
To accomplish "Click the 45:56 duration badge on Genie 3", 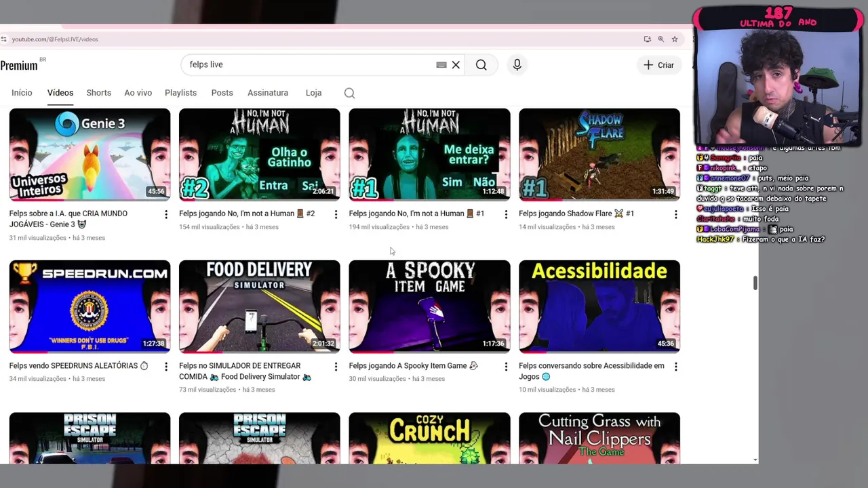I will tap(157, 192).
